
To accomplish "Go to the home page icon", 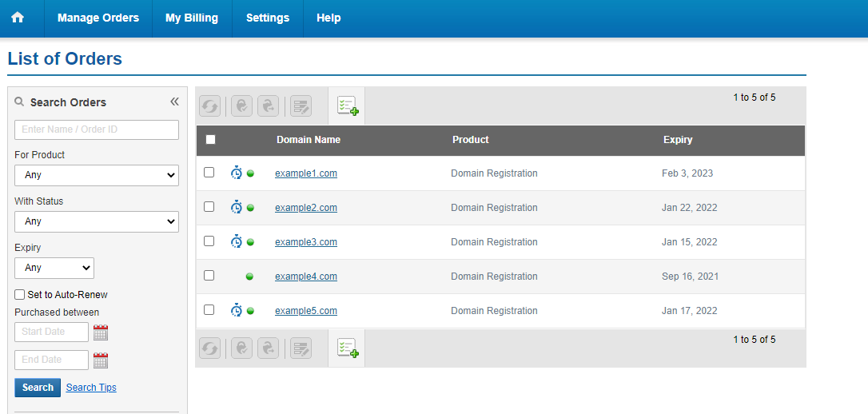I will tap(18, 18).
